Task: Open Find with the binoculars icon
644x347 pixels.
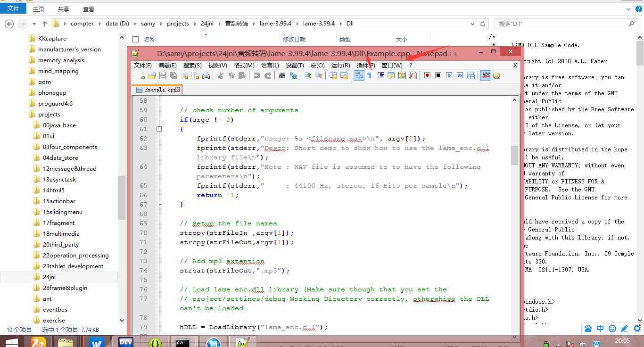Action: (x=282, y=75)
